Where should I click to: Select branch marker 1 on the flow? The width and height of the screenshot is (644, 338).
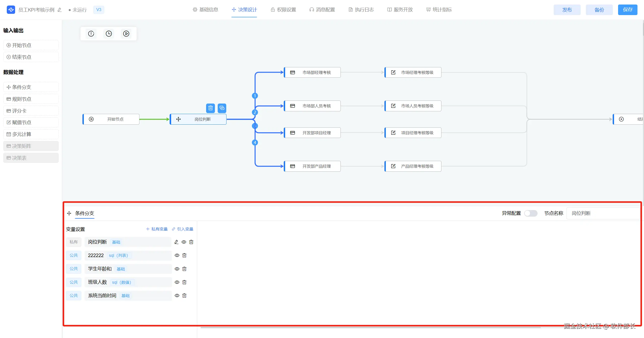pyautogui.click(x=255, y=96)
